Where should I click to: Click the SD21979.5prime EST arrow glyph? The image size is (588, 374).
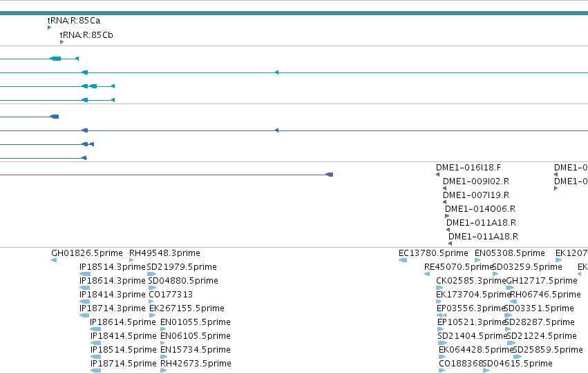pyautogui.click(x=151, y=274)
